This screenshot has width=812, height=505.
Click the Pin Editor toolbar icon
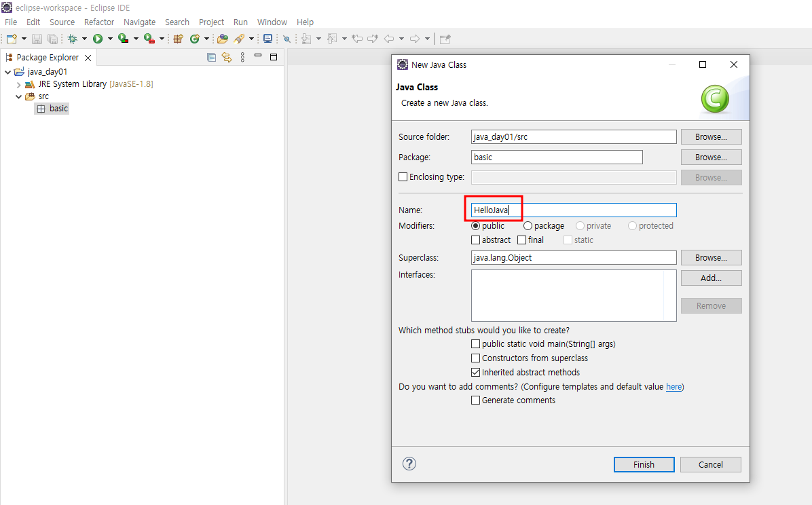445,39
